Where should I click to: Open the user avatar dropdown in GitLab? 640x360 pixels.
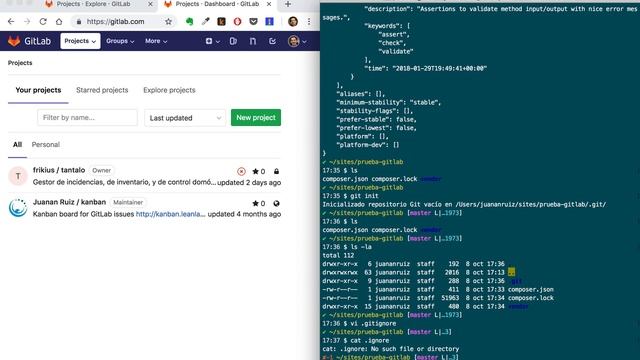tap(297, 41)
